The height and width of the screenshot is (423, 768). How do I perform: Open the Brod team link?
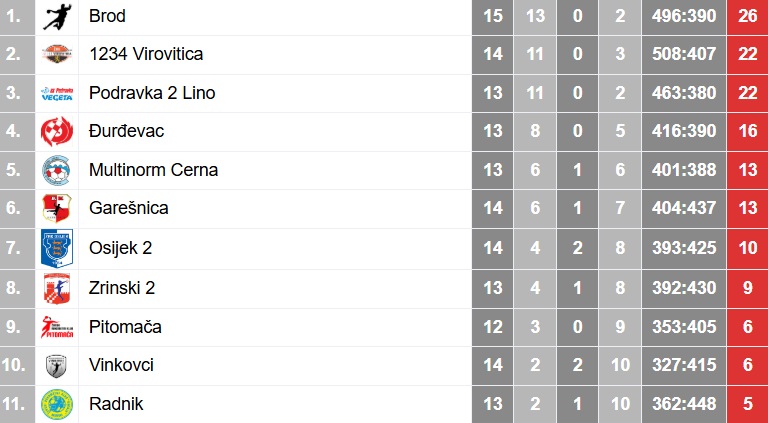point(107,16)
